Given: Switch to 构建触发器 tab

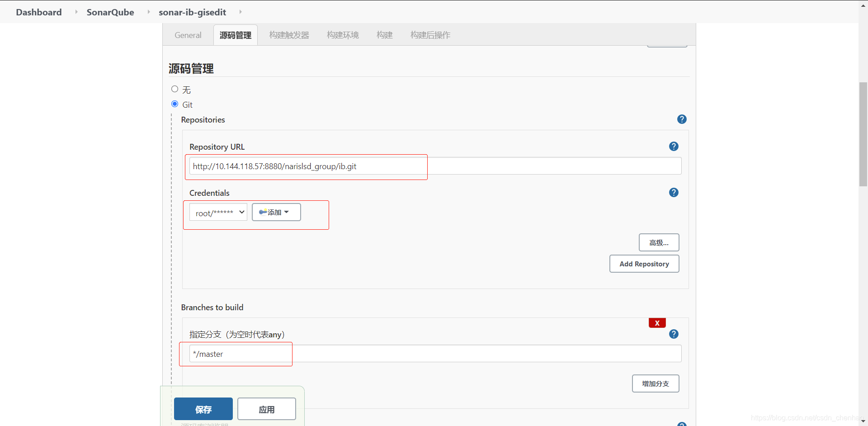Looking at the screenshot, I should [x=289, y=35].
